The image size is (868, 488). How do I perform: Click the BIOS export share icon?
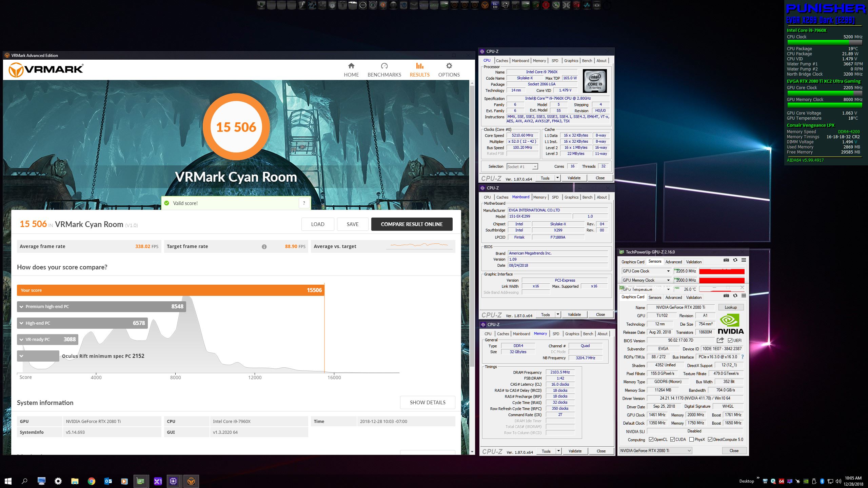[x=720, y=340]
